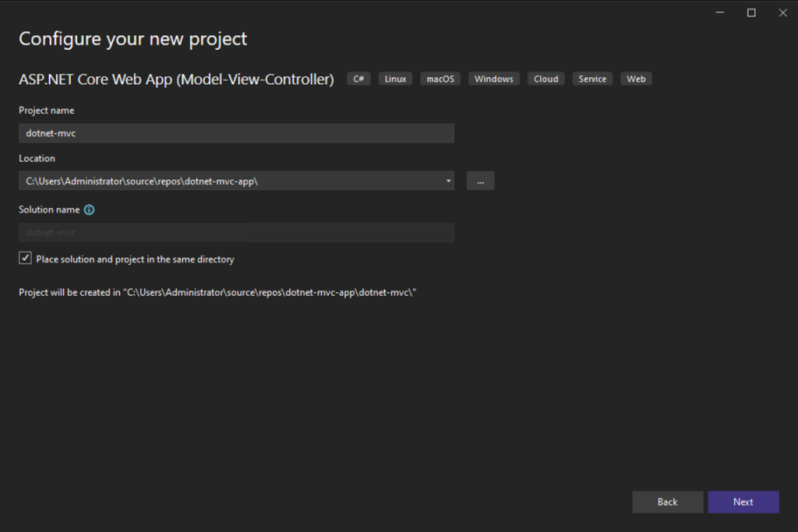Click inside the Project name field
The image size is (798, 532).
[234, 132]
